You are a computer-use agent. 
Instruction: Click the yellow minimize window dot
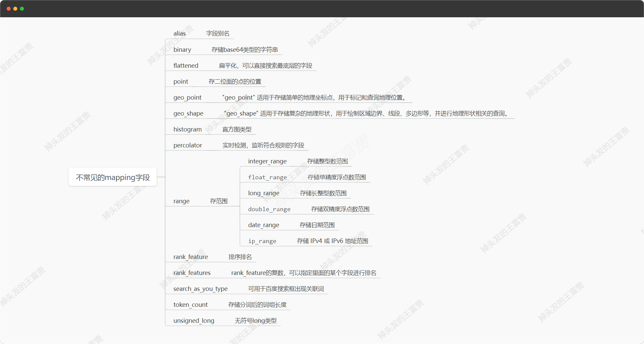(x=15, y=9)
